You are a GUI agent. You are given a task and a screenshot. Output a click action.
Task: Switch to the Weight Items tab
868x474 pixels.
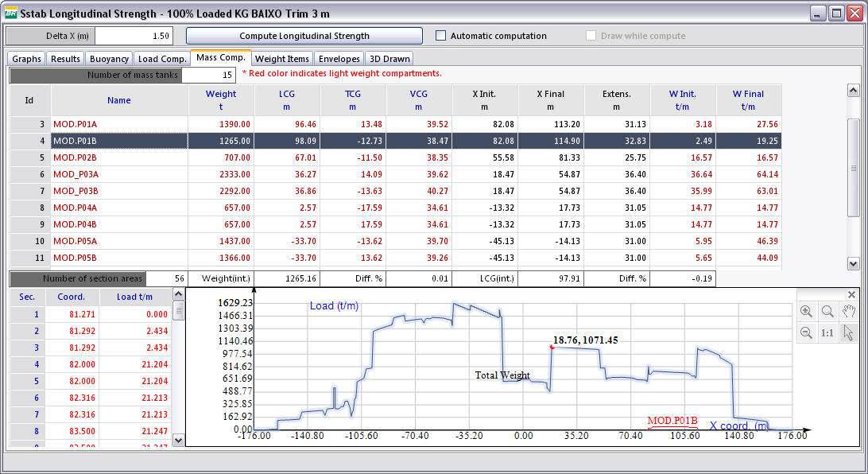pyautogui.click(x=282, y=59)
